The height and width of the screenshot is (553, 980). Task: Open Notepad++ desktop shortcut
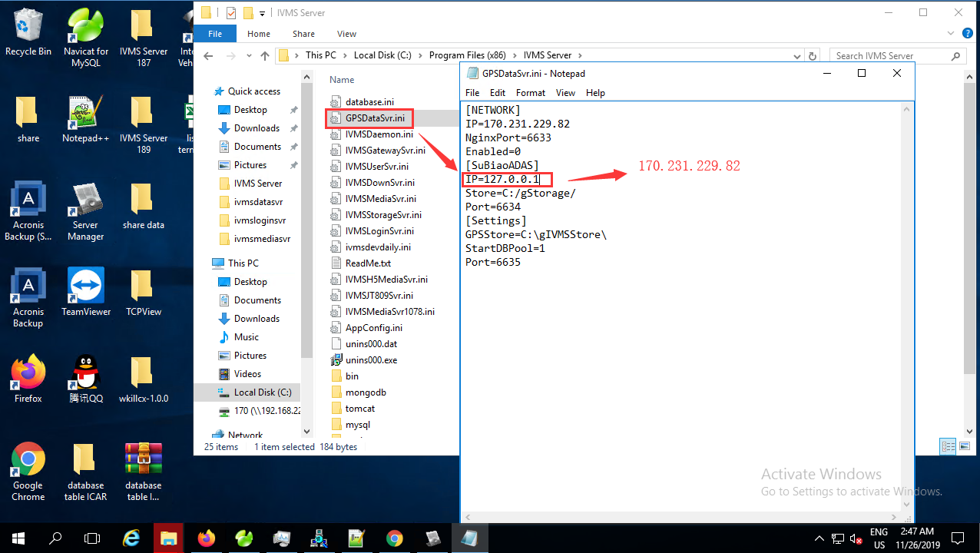(x=86, y=119)
